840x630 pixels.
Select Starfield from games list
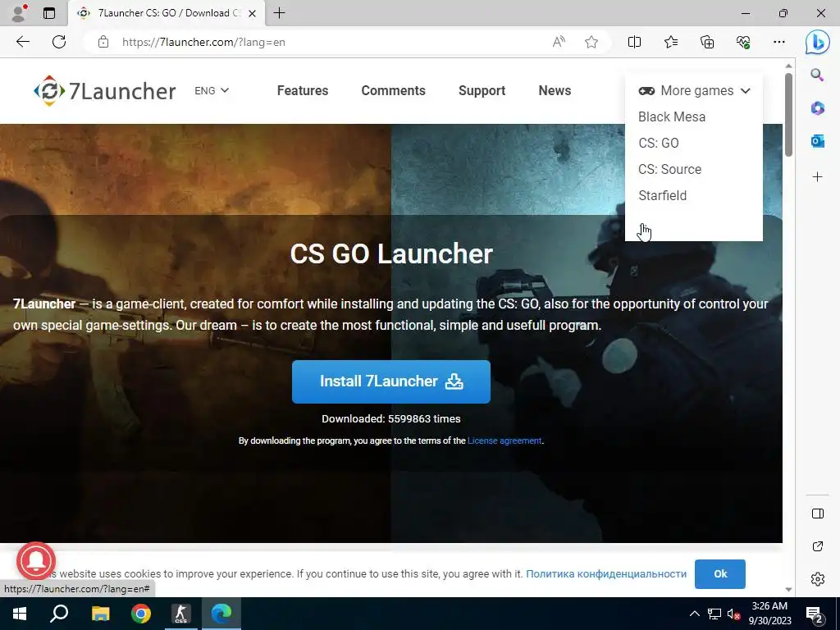[662, 195]
